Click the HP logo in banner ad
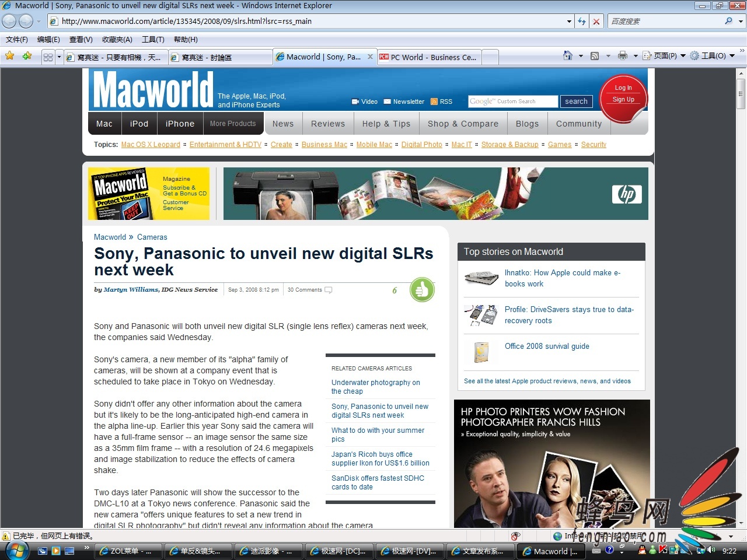 627,194
